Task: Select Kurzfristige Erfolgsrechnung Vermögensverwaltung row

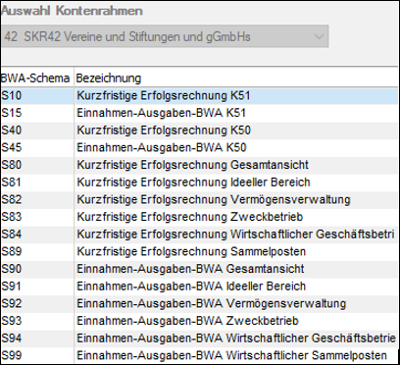Action: [x=199, y=200]
